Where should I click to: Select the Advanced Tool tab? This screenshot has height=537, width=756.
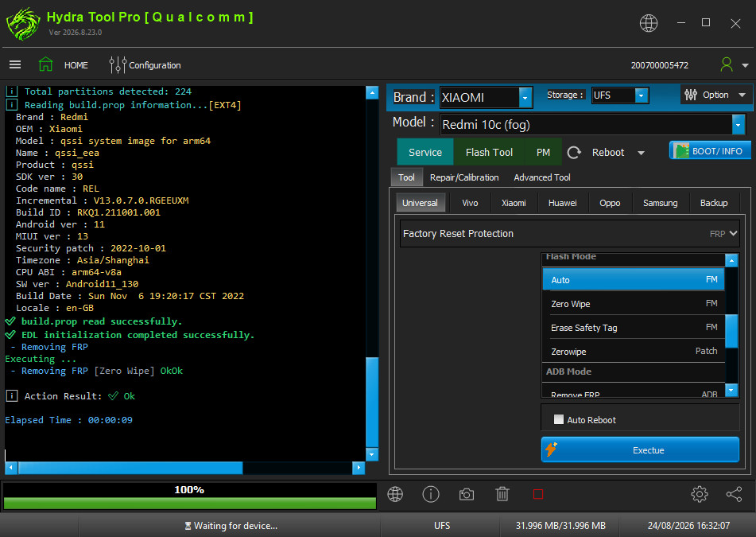click(542, 177)
